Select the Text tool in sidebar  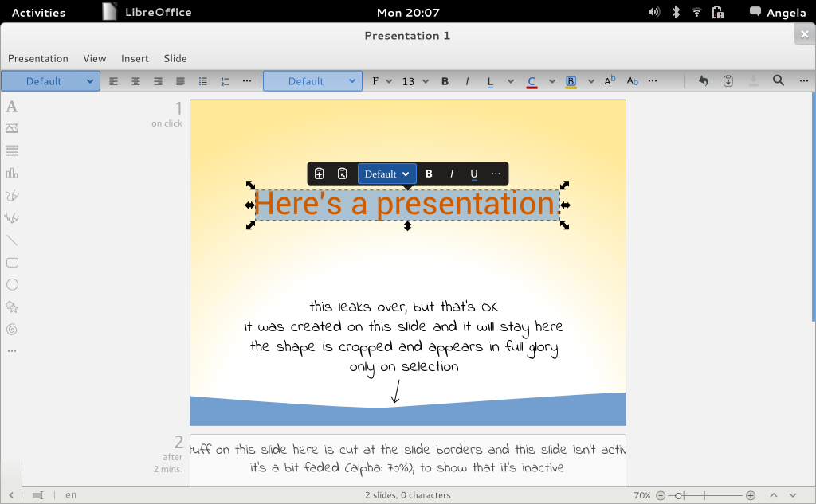(12, 107)
